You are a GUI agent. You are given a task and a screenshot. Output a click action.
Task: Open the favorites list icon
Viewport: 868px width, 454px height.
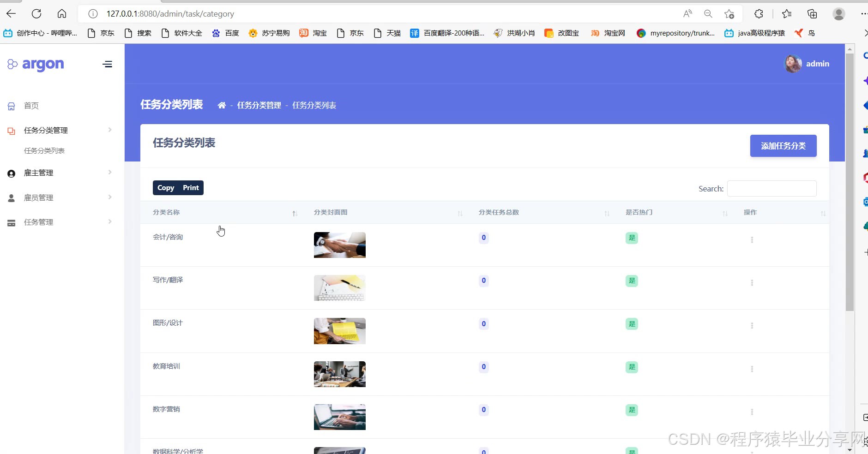point(787,14)
